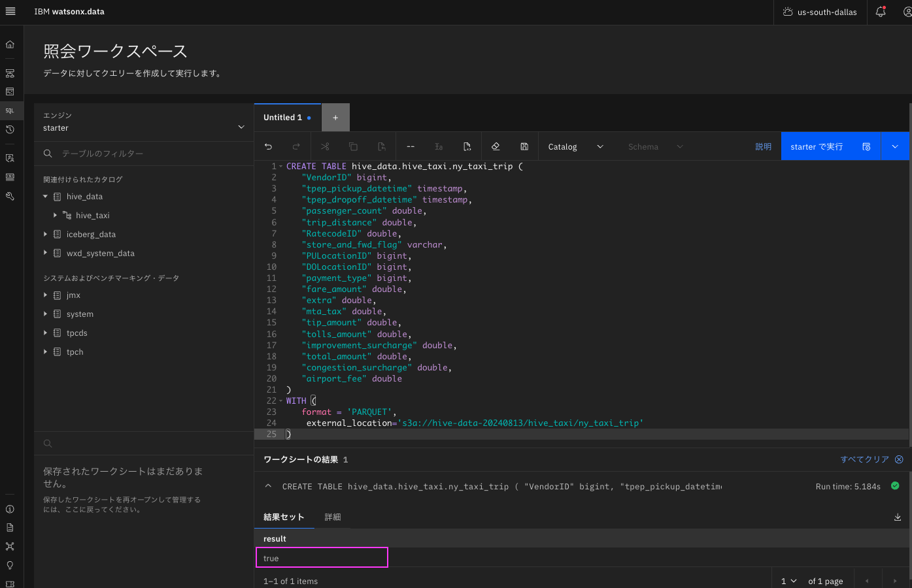Download results with the download icon
This screenshot has width=912, height=588.
[x=898, y=517]
